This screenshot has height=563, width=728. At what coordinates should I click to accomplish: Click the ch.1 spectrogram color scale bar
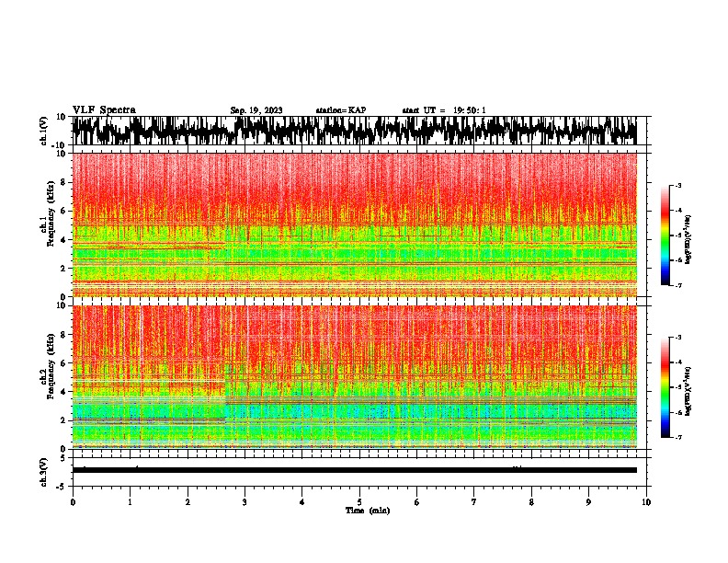665,236
